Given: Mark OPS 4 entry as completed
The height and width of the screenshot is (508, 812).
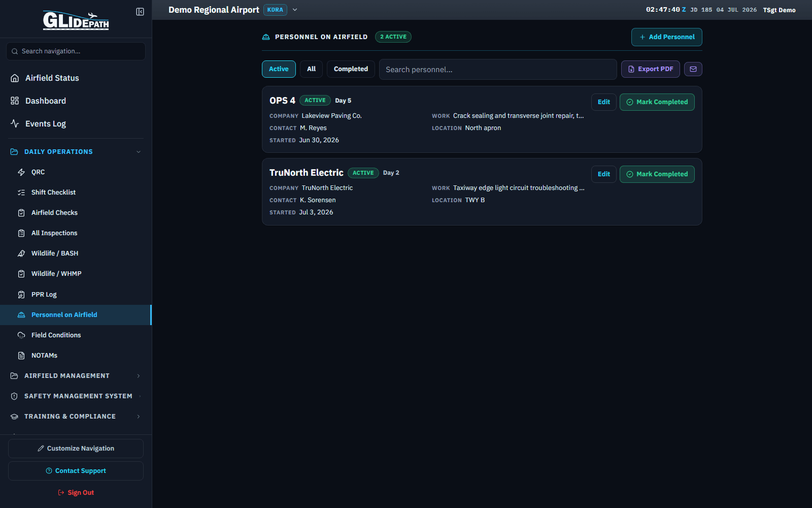Looking at the screenshot, I should 657,102.
